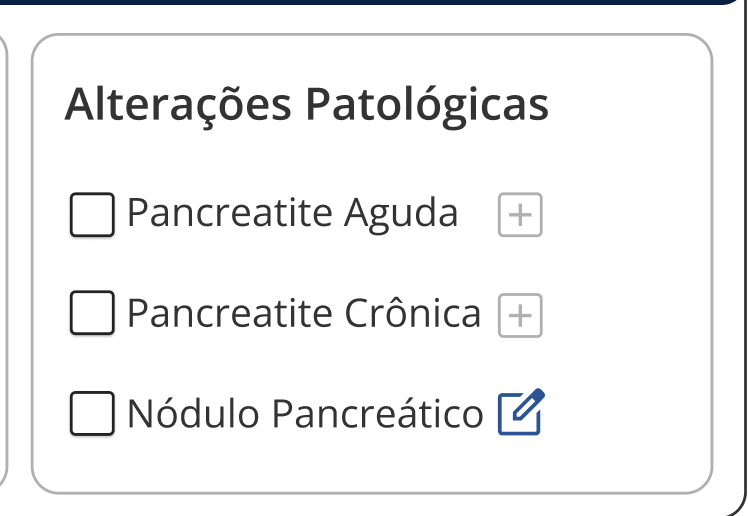The image size is (748, 516).
Task: Tick the Nódulo Pancreático checkbox
Action: coord(92,414)
